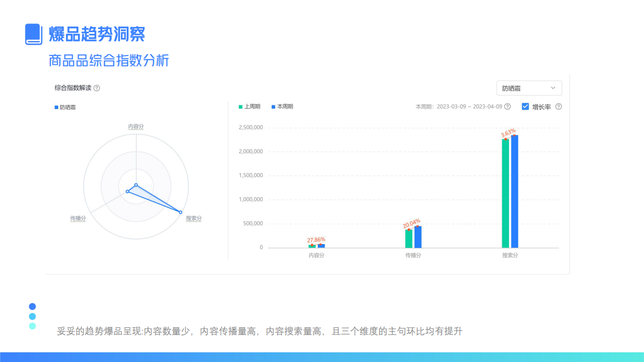Image resolution: width=644 pixels, height=362 pixels.
Task: Click the 本周期 date range text link
Action: [466, 106]
